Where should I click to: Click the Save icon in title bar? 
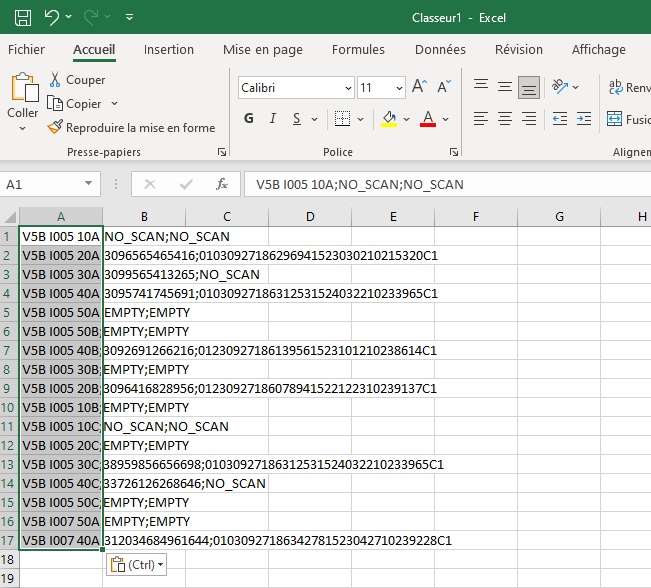pos(23,17)
